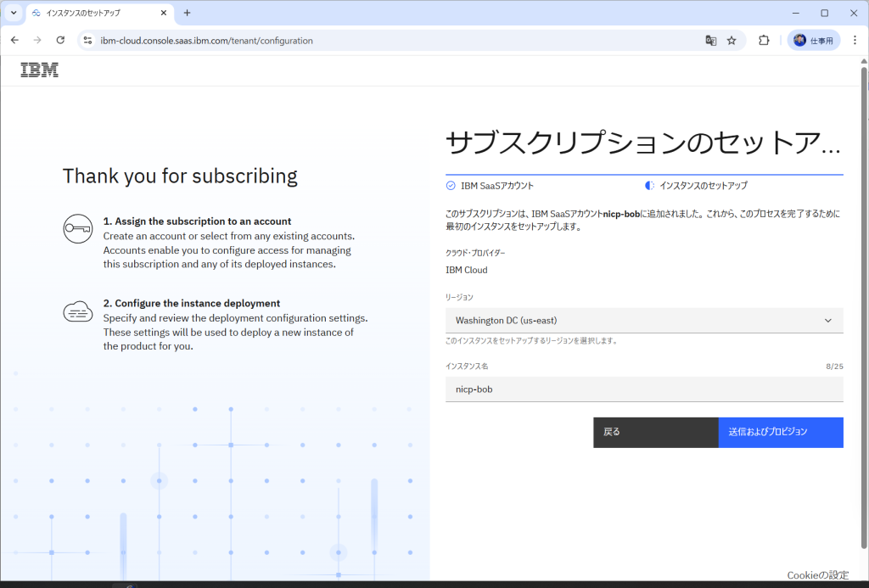Click the browser forward arrow

tap(37, 41)
